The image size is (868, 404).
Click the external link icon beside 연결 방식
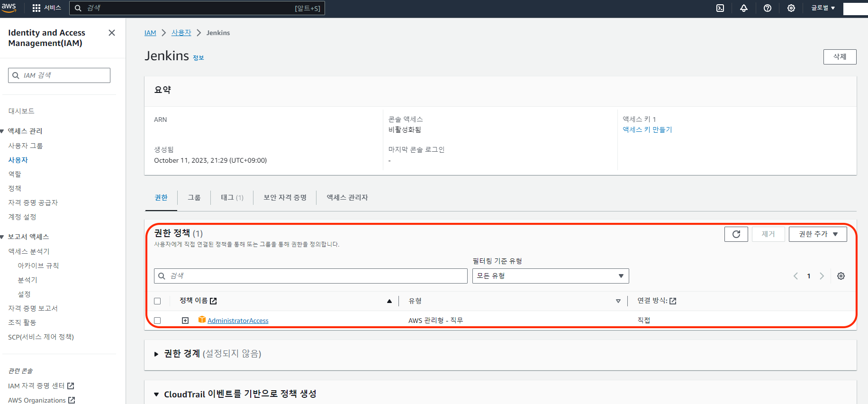pos(673,301)
